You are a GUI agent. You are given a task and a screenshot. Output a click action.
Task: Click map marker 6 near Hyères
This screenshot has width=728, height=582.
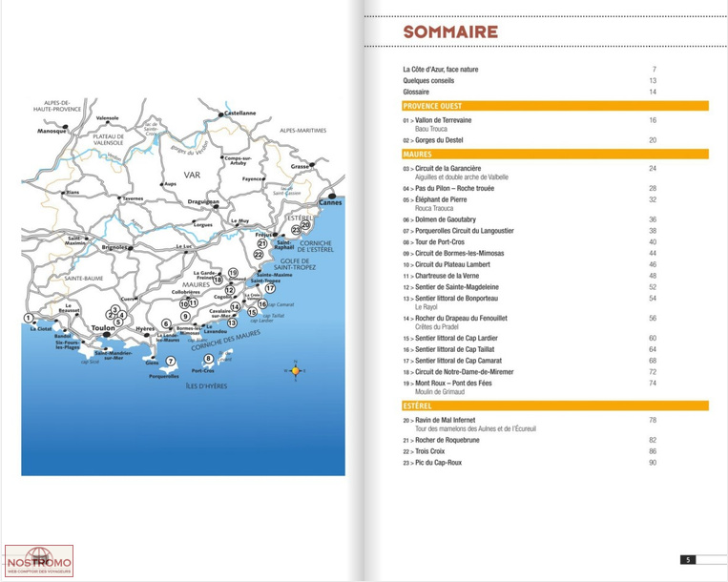point(166,323)
